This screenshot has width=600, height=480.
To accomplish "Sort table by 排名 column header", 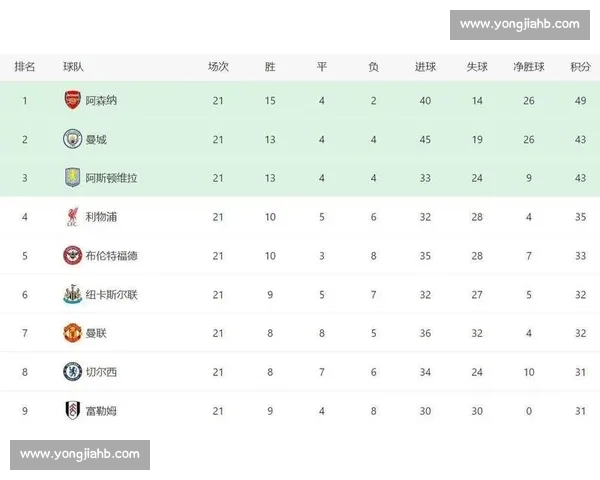I will tap(25, 67).
